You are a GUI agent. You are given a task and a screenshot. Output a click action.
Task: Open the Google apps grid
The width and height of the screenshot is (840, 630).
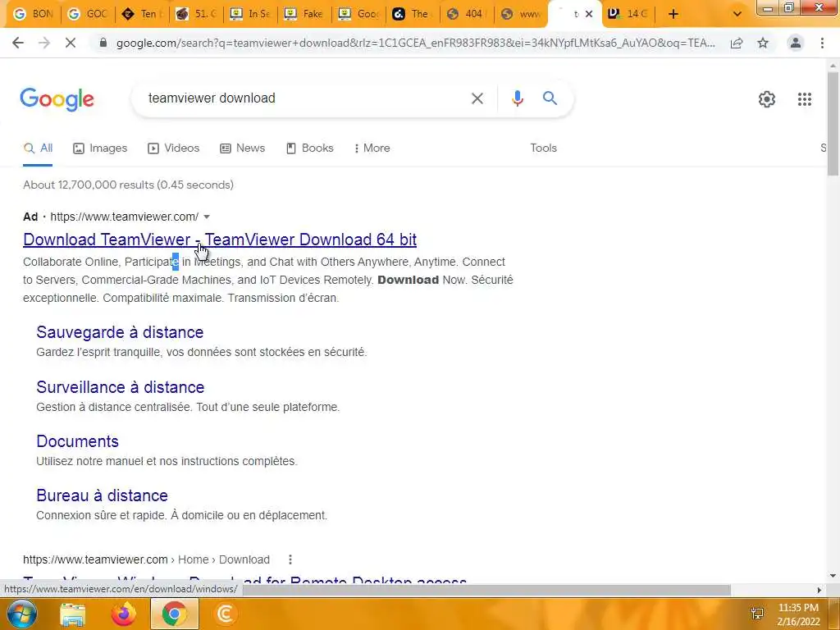(x=805, y=99)
